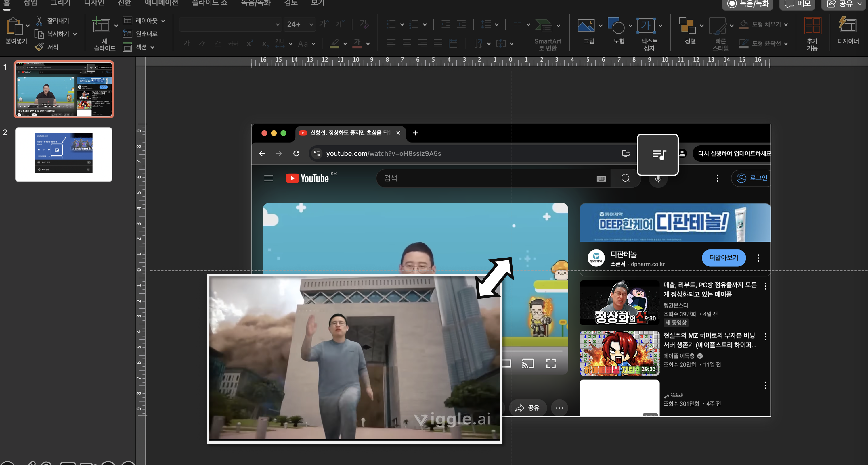
Task: Open the Designer (디자이너) pane
Action: 848,26
